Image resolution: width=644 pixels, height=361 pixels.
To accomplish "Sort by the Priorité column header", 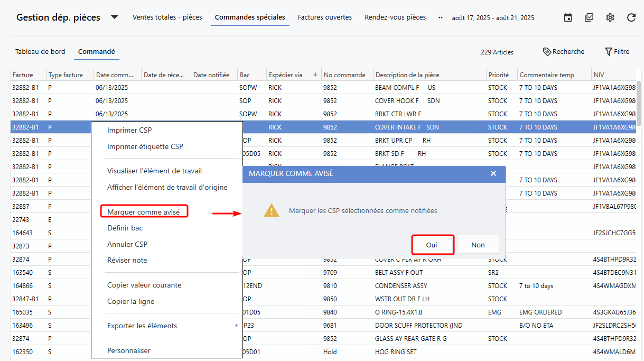I will click(x=499, y=75).
